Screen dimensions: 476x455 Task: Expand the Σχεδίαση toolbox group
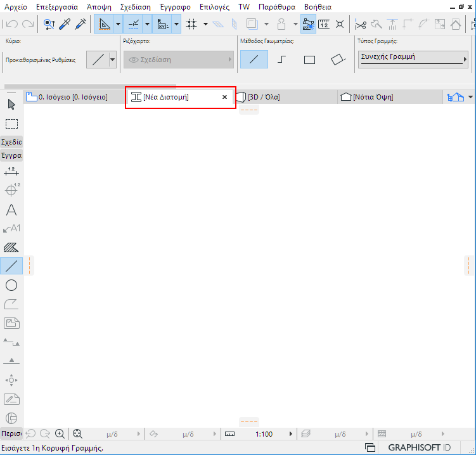coord(11,142)
